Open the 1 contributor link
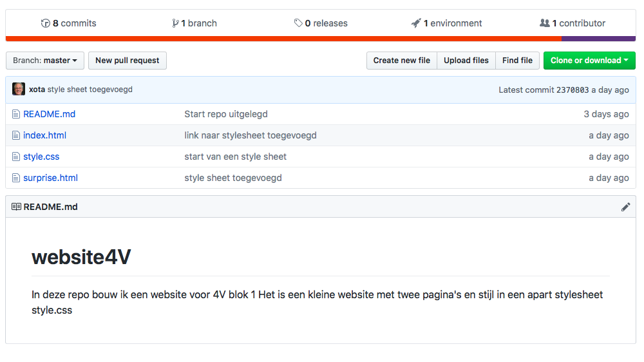Image resolution: width=644 pixels, height=362 pixels. pos(573,23)
